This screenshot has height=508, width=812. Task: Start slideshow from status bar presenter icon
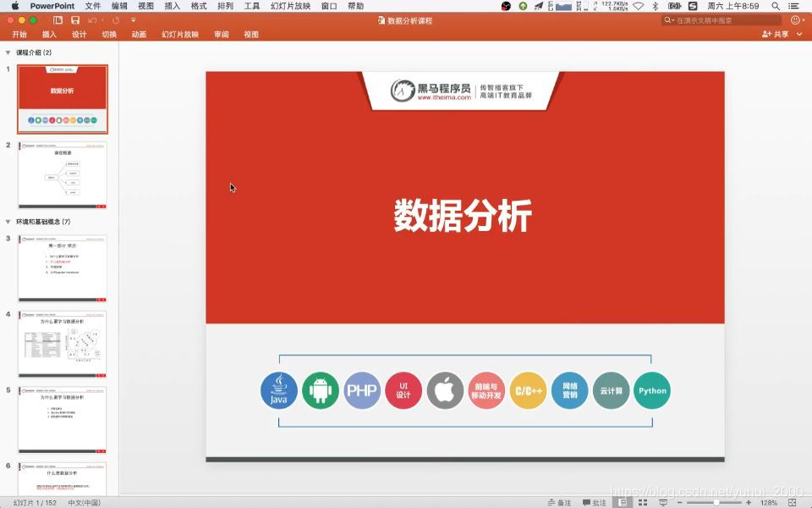(x=662, y=502)
